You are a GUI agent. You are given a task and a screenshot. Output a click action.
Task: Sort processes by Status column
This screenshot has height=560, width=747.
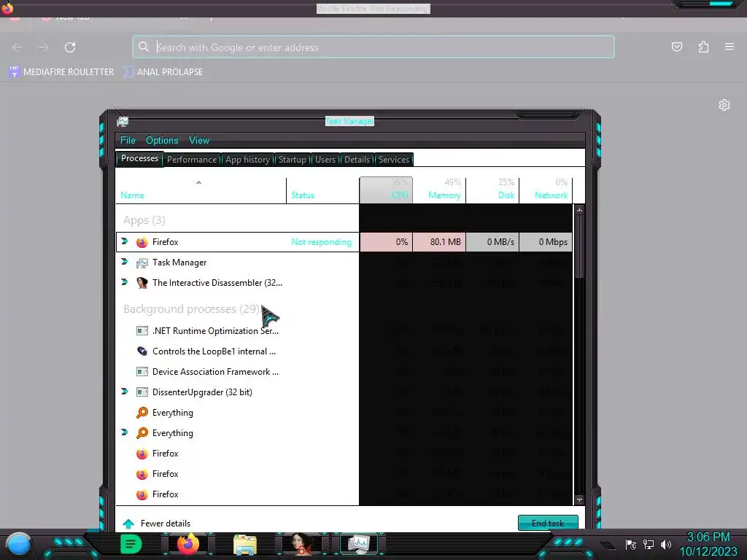[x=322, y=190]
